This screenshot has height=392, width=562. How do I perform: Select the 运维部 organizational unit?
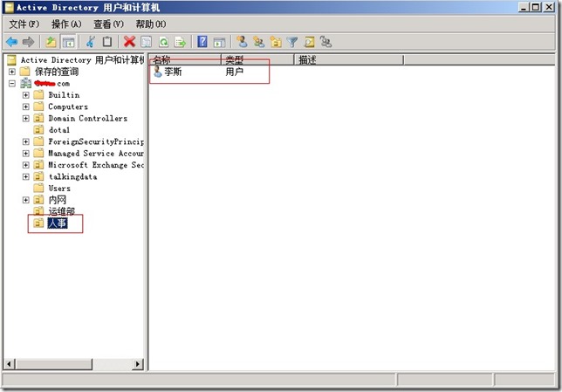click(59, 211)
